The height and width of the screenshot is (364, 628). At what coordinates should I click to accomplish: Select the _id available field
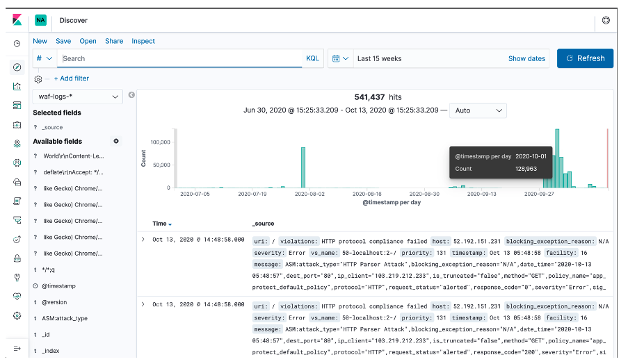click(46, 334)
